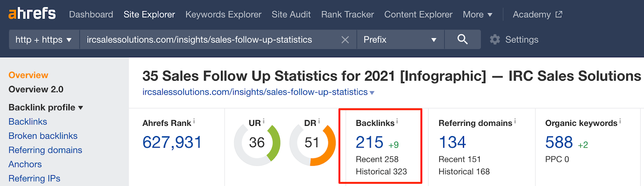Image resolution: width=644 pixels, height=186 pixels.
Task: Click Referring domains count 134
Action: (x=452, y=142)
